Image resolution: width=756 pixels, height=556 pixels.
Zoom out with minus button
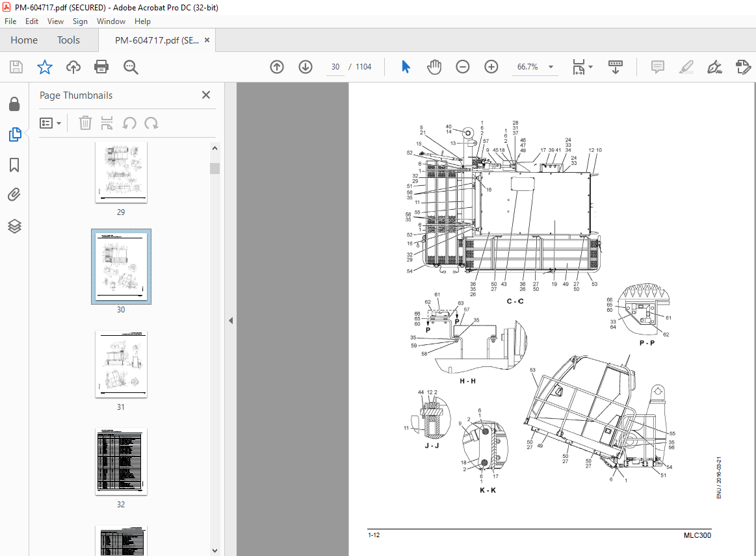pyautogui.click(x=462, y=67)
